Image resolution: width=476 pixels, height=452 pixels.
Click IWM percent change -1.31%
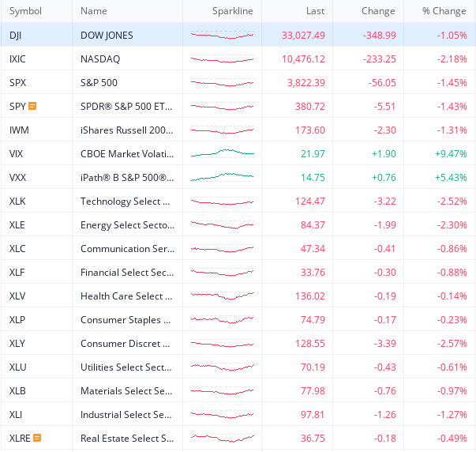(x=452, y=130)
